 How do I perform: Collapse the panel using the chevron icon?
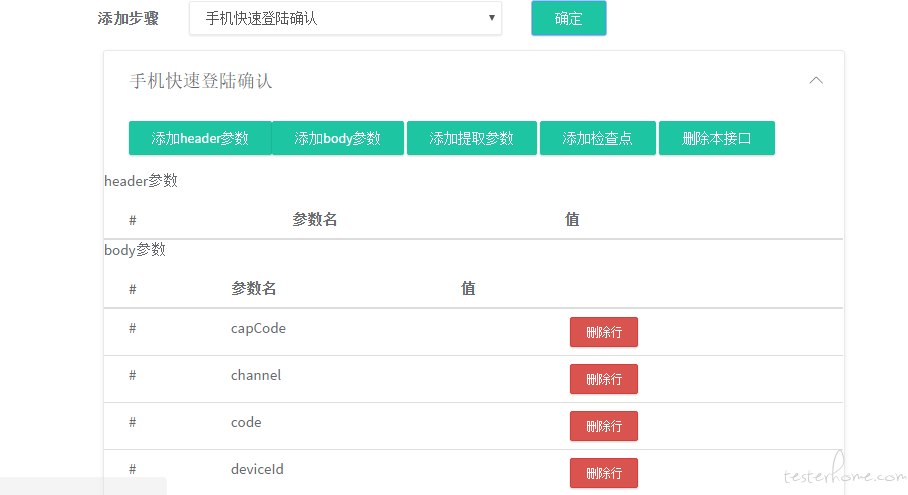click(x=816, y=80)
